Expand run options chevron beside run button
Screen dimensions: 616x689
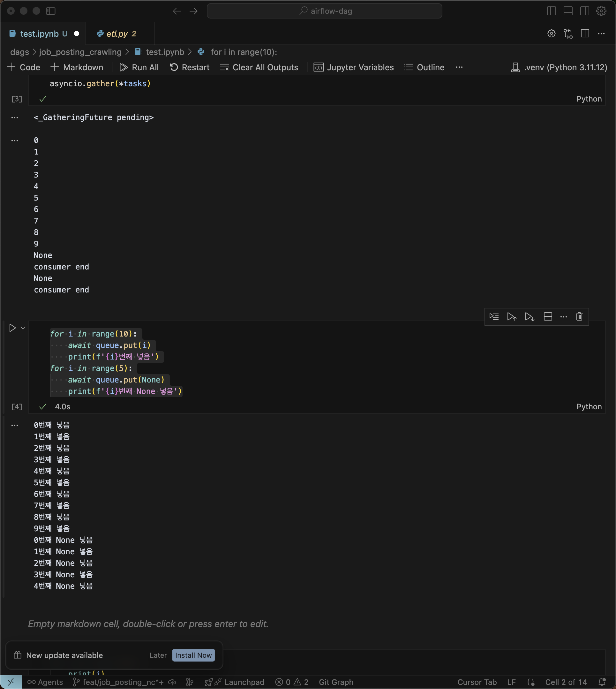[23, 328]
